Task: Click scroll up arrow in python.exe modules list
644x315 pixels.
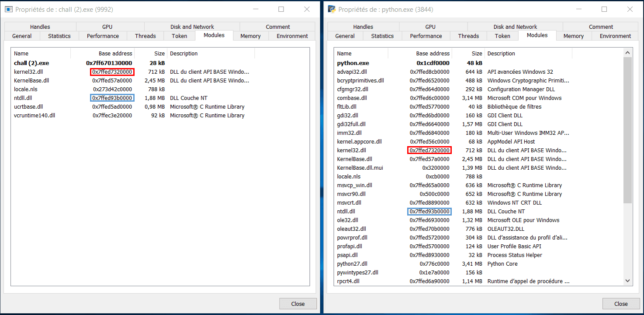Action: click(628, 53)
